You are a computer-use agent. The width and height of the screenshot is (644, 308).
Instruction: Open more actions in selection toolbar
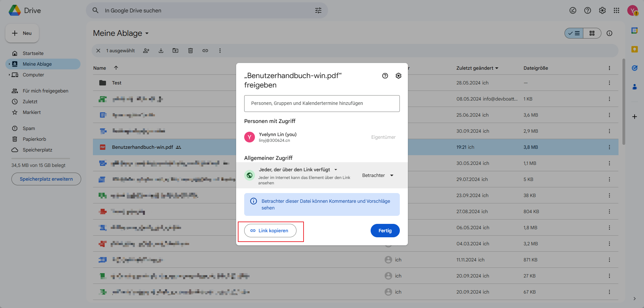click(220, 51)
